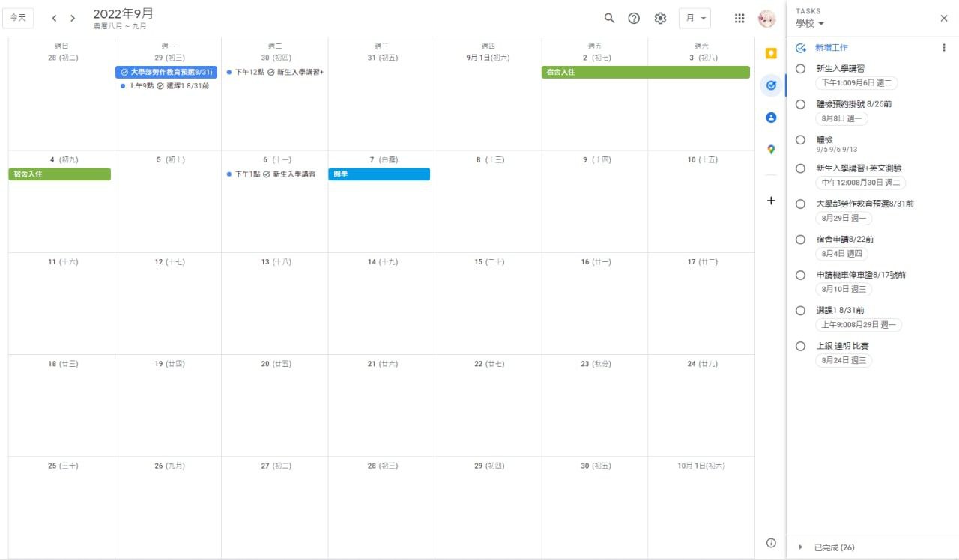The height and width of the screenshot is (560, 959).
Task: Click the plus icon to get add-ons
Action: click(x=770, y=201)
